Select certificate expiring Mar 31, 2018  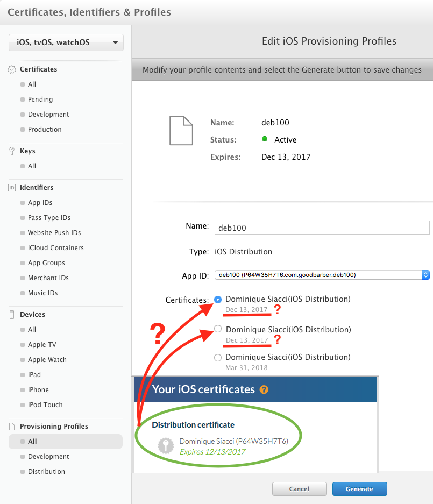pos(218,358)
